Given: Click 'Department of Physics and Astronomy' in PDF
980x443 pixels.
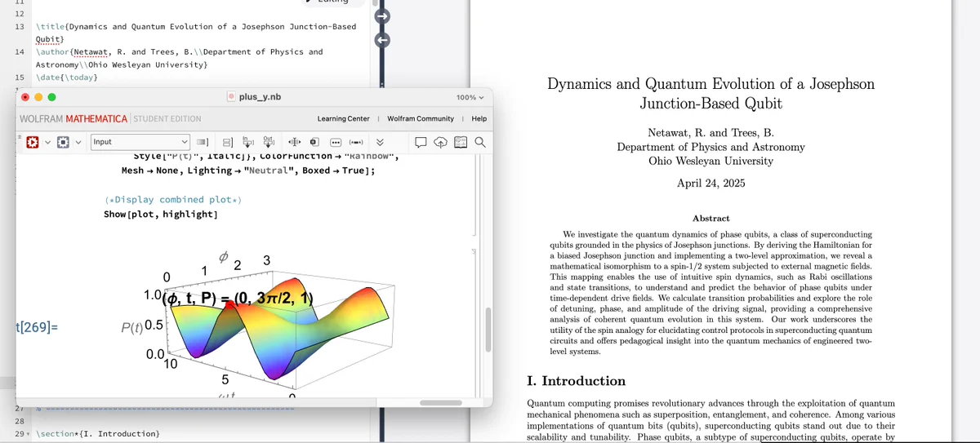Looking at the screenshot, I should [710, 147].
